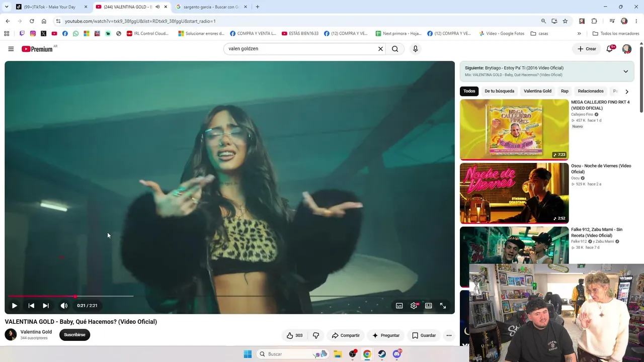Mute the video player volume
Screen dimensions: 644x362
click(x=64, y=305)
